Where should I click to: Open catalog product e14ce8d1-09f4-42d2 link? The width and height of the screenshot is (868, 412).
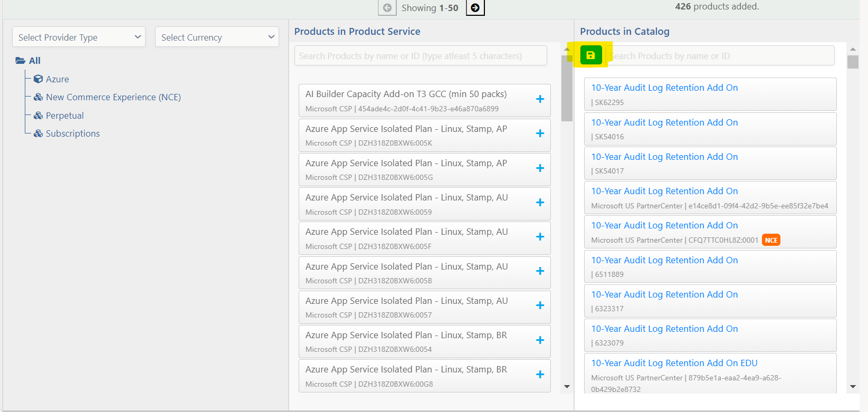coord(664,191)
